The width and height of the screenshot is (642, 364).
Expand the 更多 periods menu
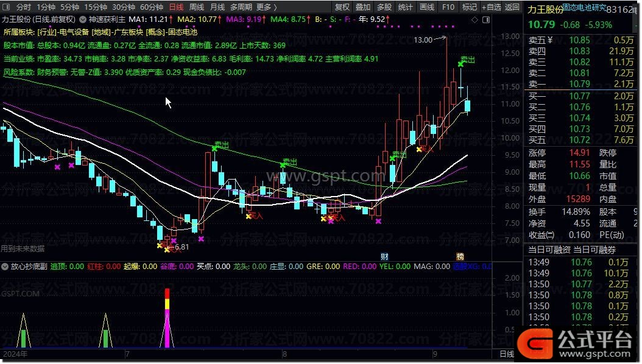(267, 7)
